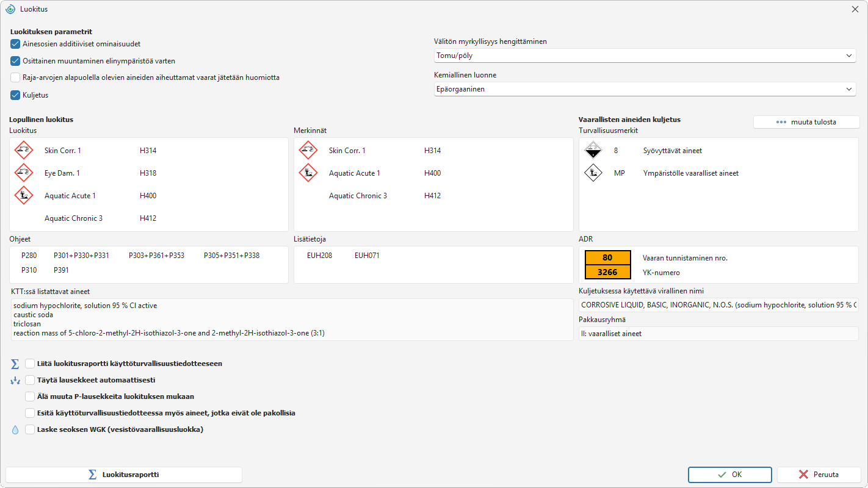
Task: Confirm with the OK button
Action: click(730, 475)
